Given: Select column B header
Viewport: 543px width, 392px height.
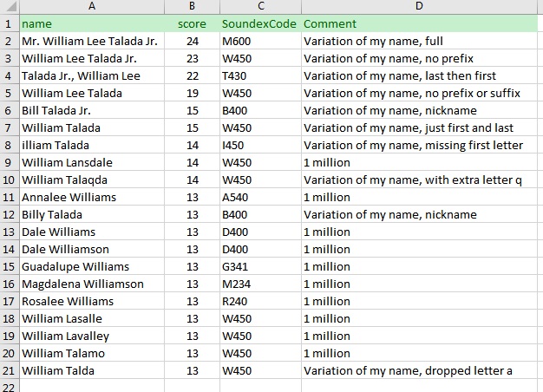Looking at the screenshot, I should pos(191,7).
